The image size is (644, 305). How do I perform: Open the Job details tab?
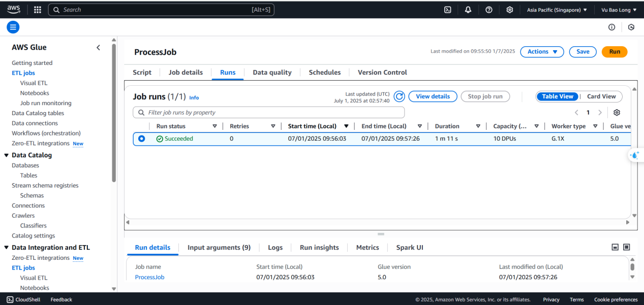186,73
